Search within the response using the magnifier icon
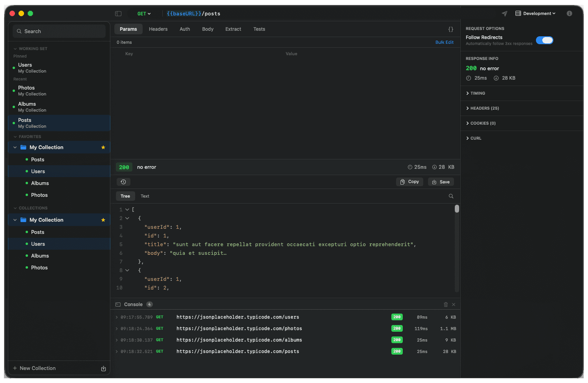This screenshot has height=383, width=588. click(451, 196)
